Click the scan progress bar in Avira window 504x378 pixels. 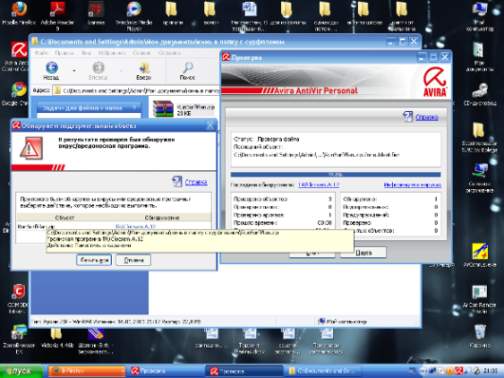pyautogui.click(x=335, y=174)
